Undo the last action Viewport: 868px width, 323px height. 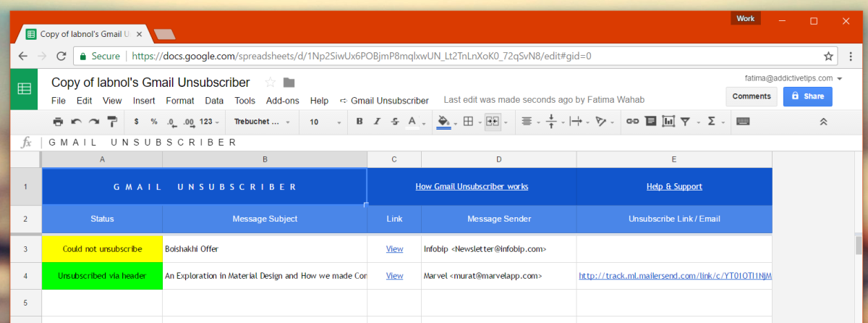point(76,122)
